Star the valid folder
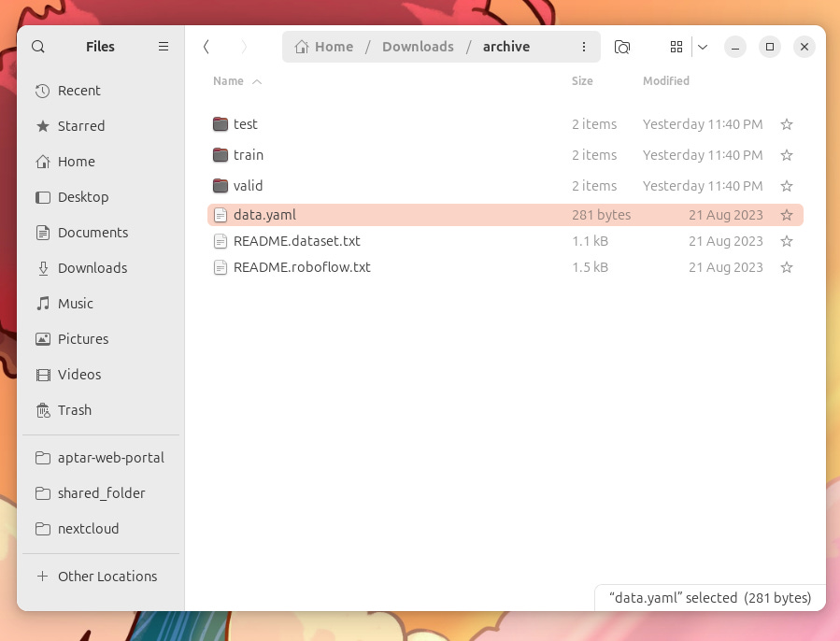This screenshot has height=641, width=840. click(786, 185)
